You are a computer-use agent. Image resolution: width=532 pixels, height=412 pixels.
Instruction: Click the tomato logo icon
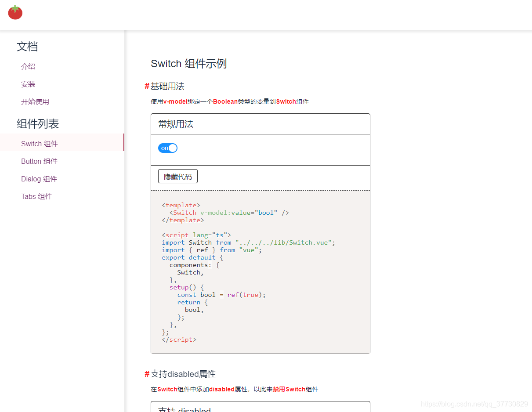[15, 12]
